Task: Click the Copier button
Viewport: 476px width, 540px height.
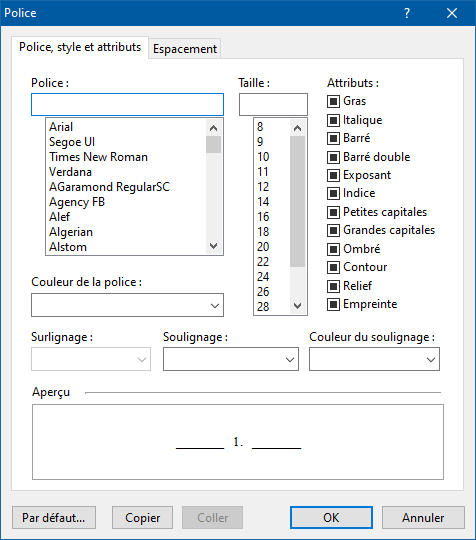Action: coord(142,518)
